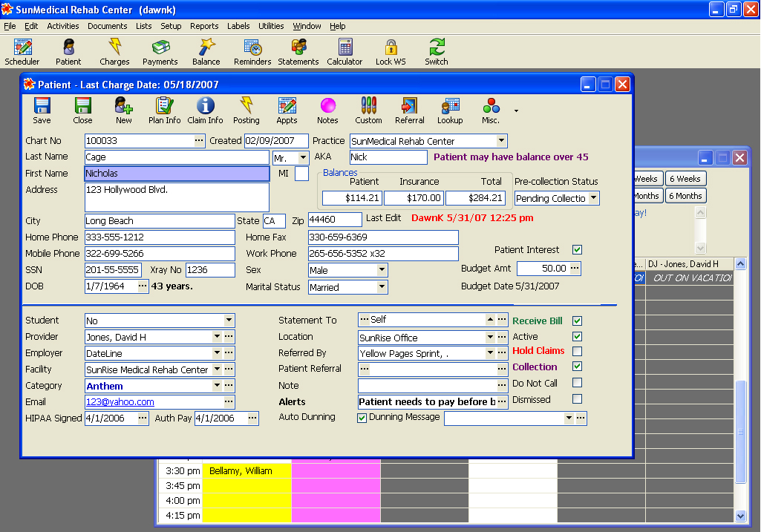Launch the Calculator tool
This screenshot has width=761, height=532.
[x=344, y=52]
